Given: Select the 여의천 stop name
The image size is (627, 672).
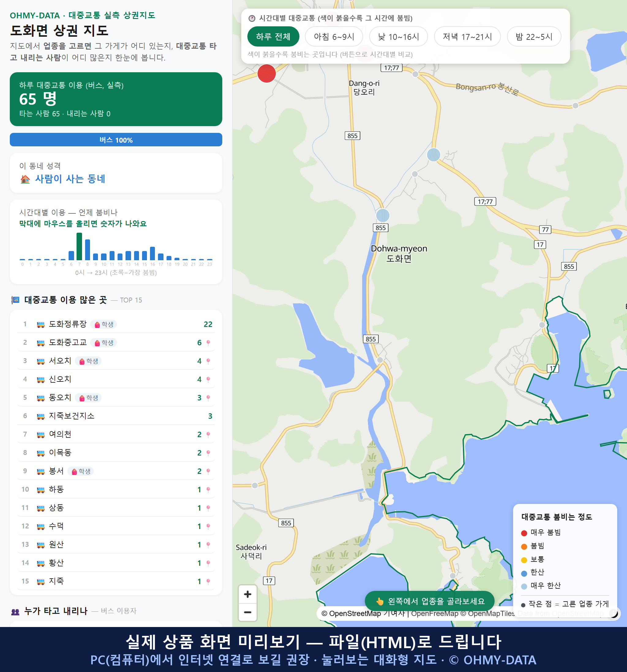Looking at the screenshot, I should tap(60, 434).
